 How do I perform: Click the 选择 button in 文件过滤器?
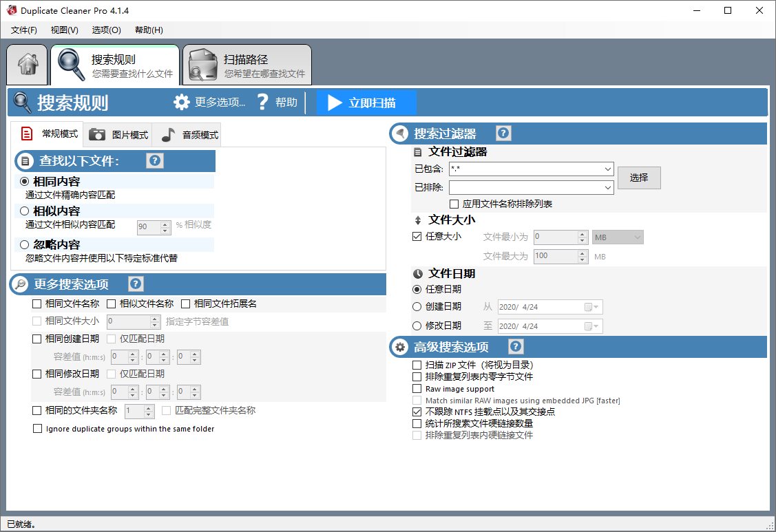click(x=639, y=178)
